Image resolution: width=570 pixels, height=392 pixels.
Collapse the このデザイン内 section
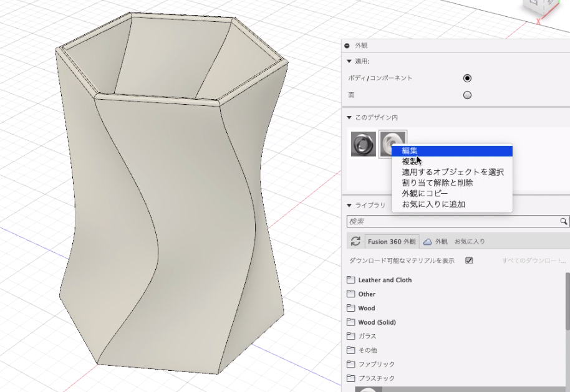pos(349,117)
